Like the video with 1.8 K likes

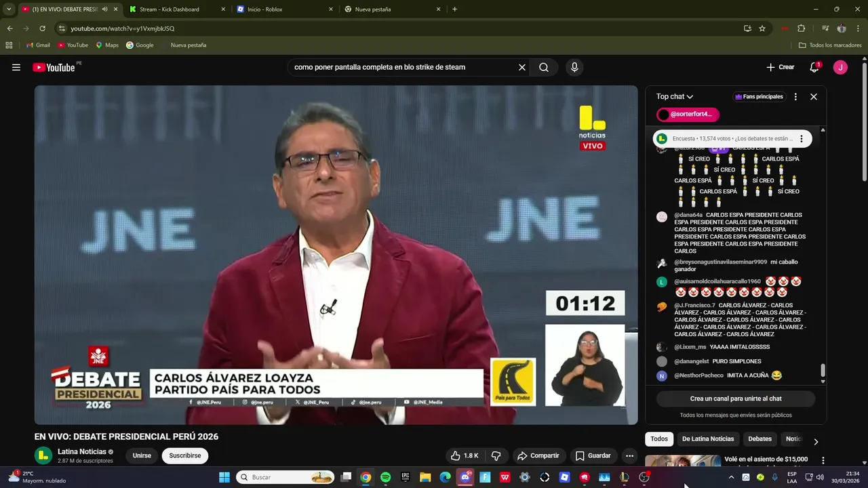pyautogui.click(x=465, y=455)
